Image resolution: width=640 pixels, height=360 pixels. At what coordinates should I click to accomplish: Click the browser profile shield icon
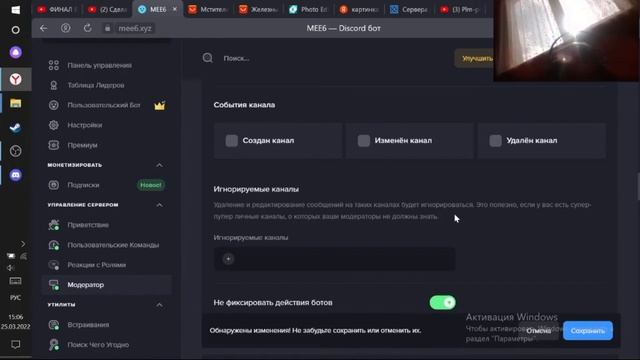pyautogui.click(x=65, y=28)
